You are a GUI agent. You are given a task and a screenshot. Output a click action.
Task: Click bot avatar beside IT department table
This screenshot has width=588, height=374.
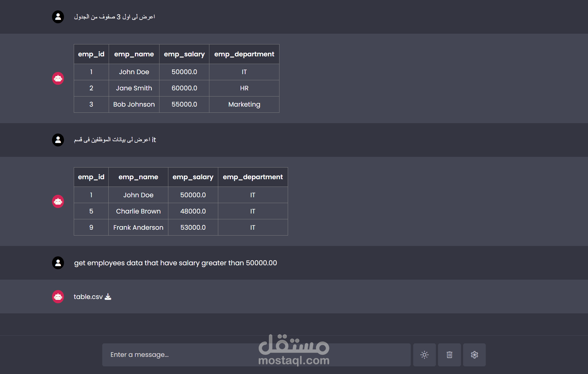pos(58,201)
